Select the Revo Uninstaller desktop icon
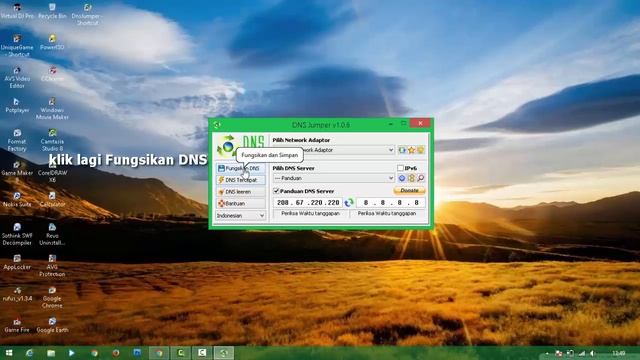The height and width of the screenshot is (360, 640). click(52, 235)
